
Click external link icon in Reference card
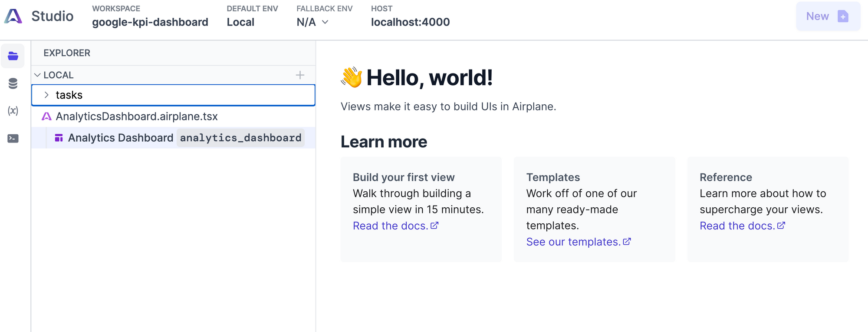click(781, 226)
